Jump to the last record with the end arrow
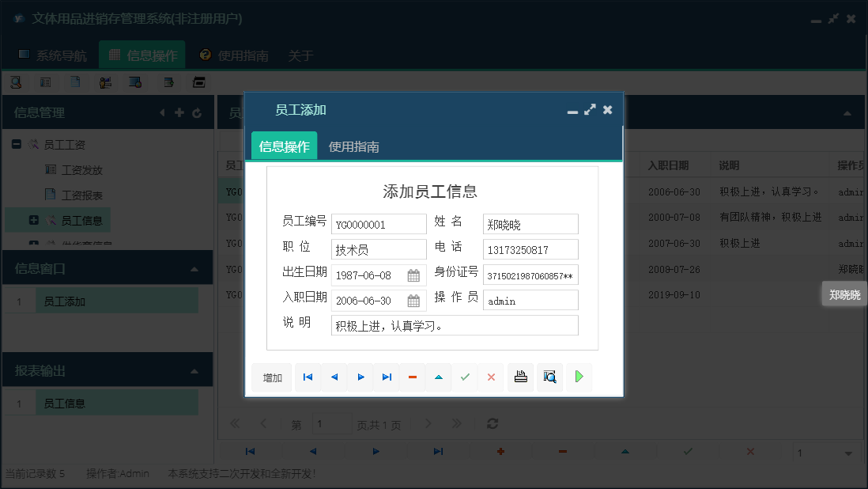868x489 pixels. tap(387, 377)
